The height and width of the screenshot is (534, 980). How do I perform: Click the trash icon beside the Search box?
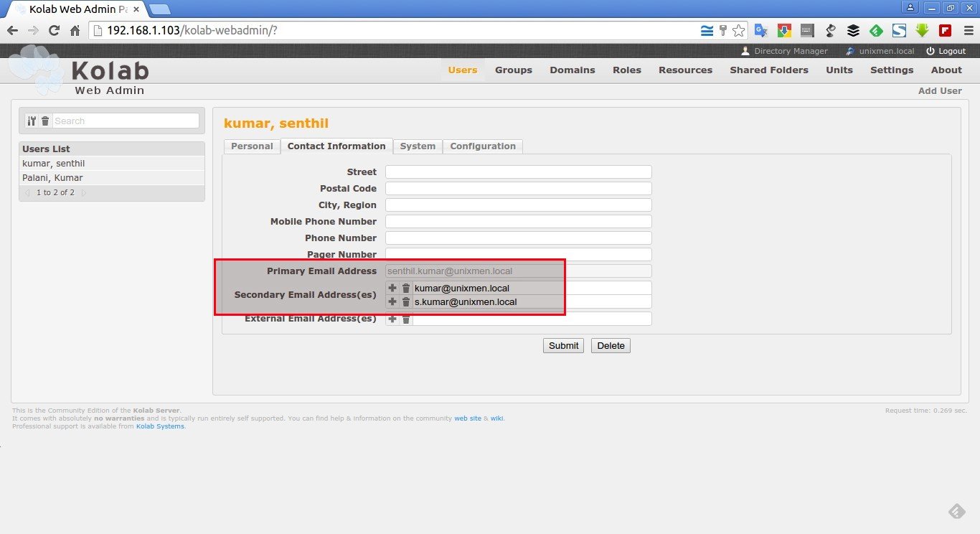(45, 121)
